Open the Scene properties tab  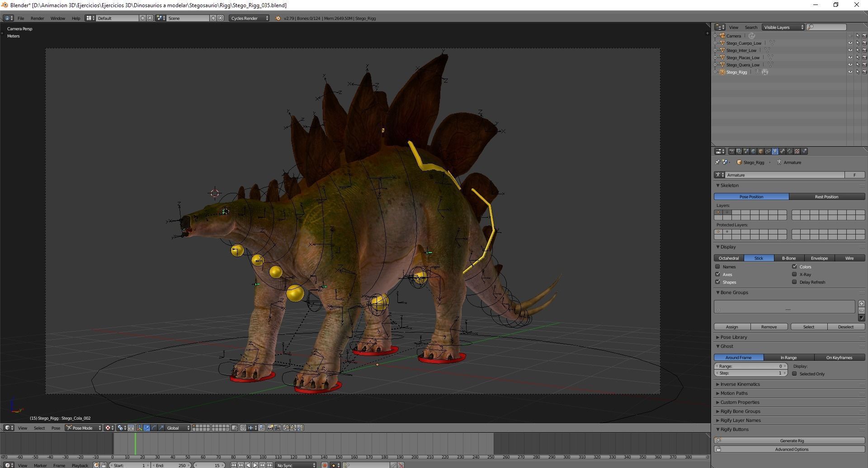coord(746,151)
